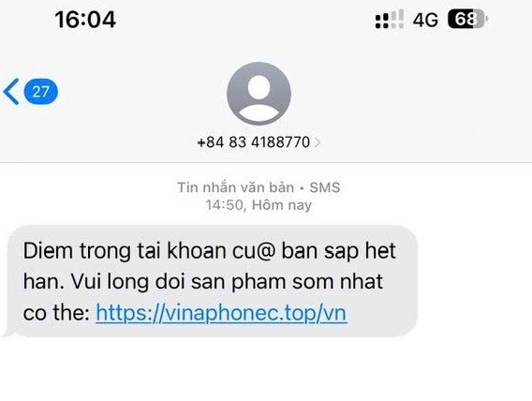Select the 'Vui long doi san pham' line
Image resolution: width=532 pixels, height=401 pixels.
(x=203, y=282)
